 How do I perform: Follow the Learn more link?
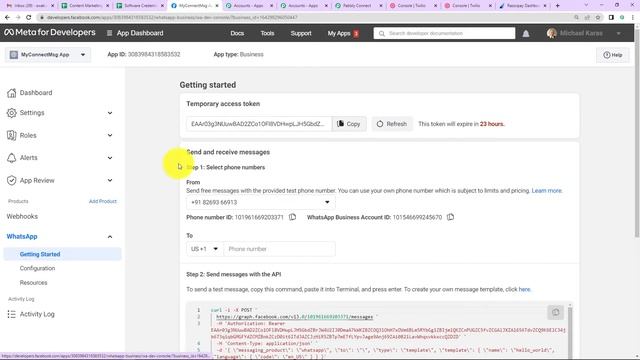point(547,191)
